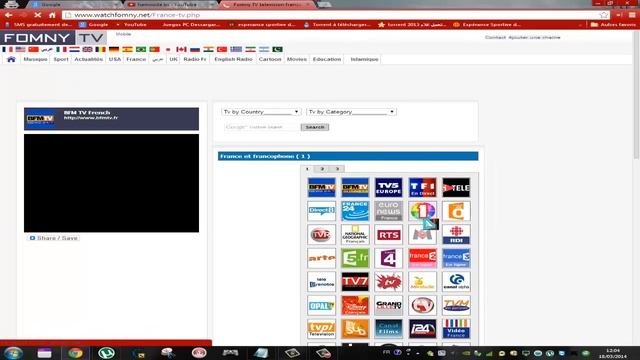
Task: Open the Grand Lille TV channel
Action: [388, 305]
